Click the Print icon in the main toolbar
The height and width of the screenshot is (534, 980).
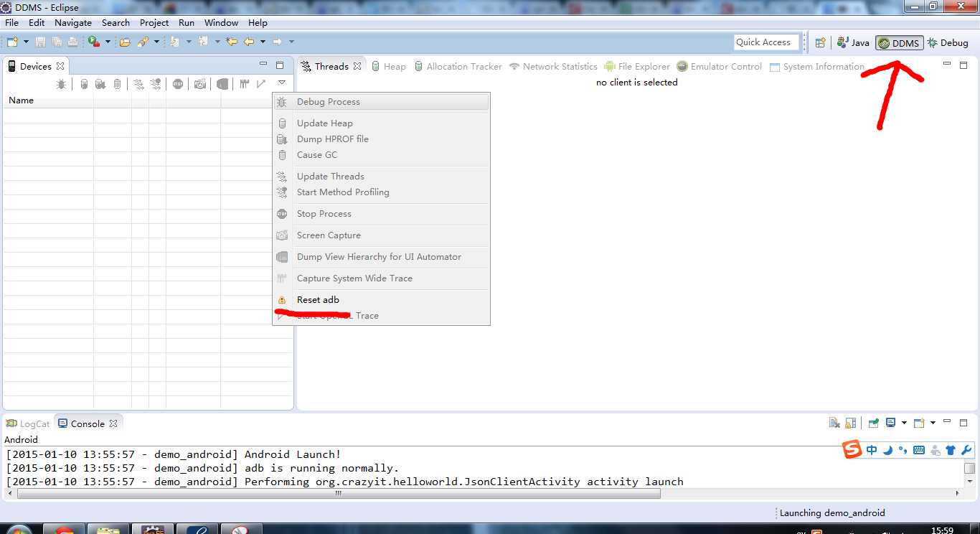(x=72, y=42)
